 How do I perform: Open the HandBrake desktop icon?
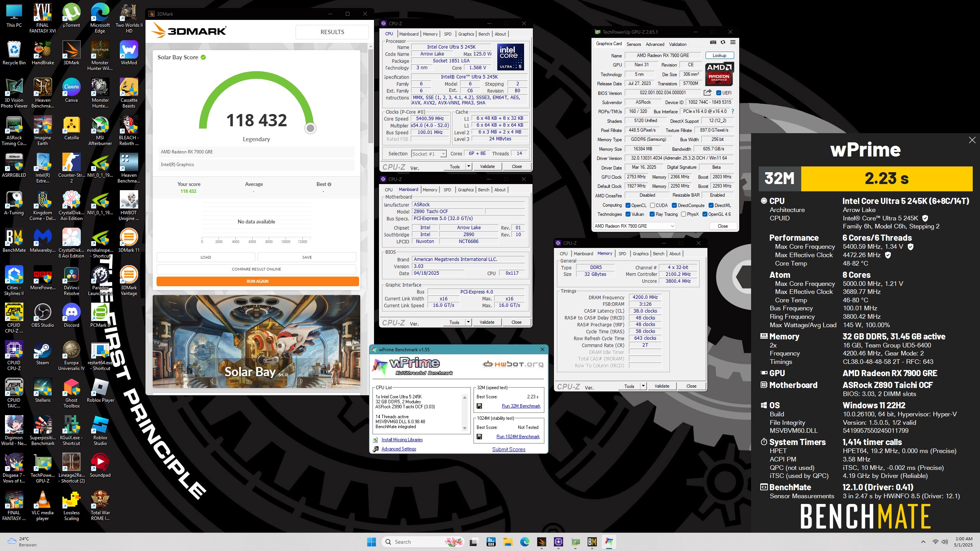[x=42, y=53]
